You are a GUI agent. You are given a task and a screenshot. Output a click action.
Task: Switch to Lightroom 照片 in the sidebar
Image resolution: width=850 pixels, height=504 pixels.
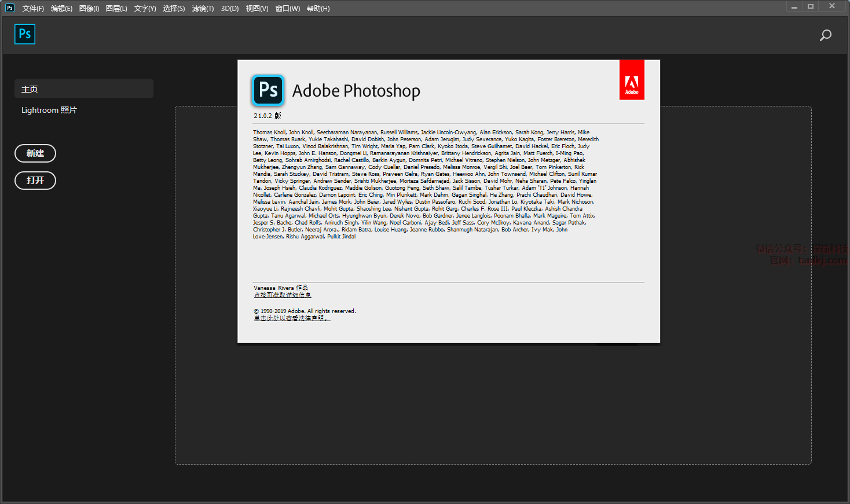[49, 110]
